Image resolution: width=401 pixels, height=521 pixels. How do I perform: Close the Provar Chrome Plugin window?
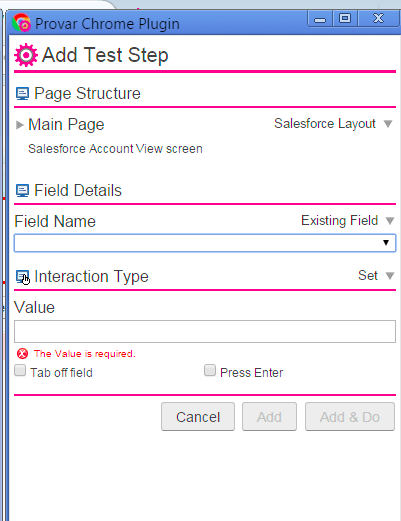coord(379,18)
